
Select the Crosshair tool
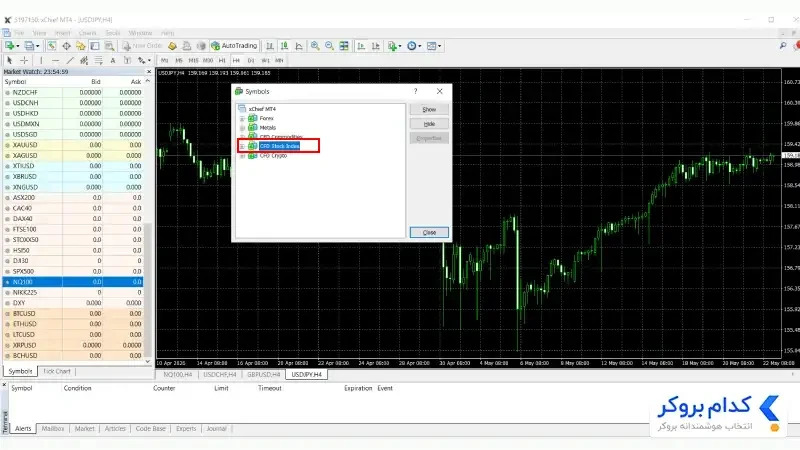tap(24, 60)
